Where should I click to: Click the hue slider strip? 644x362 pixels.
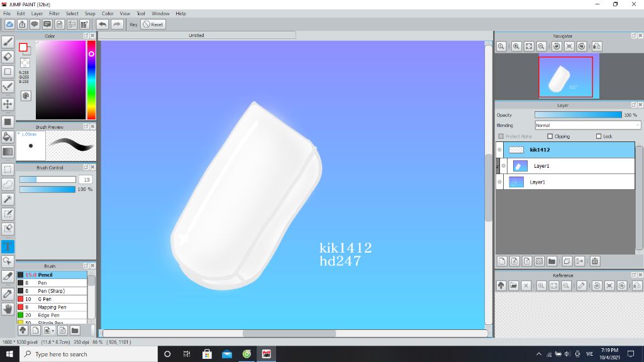(91, 80)
